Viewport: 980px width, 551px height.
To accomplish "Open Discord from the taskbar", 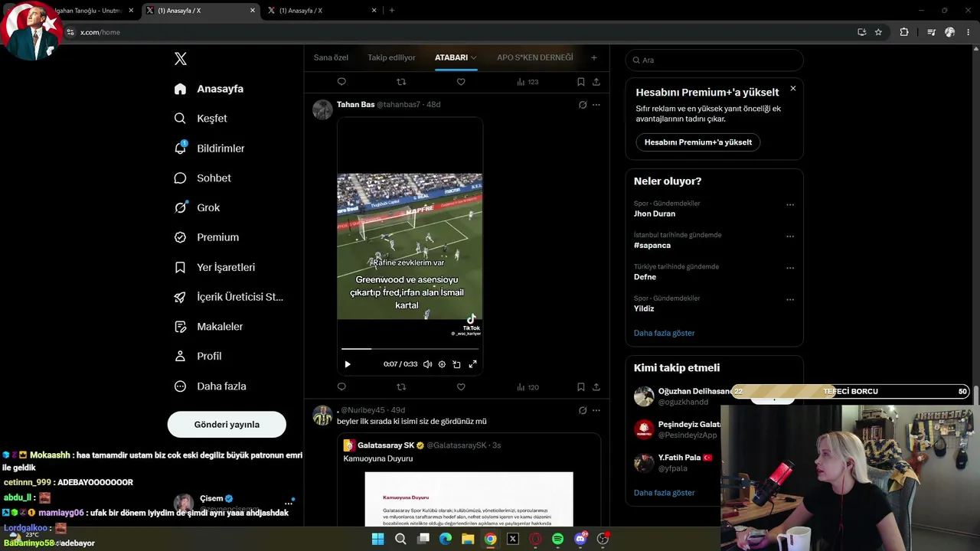I will (x=580, y=539).
